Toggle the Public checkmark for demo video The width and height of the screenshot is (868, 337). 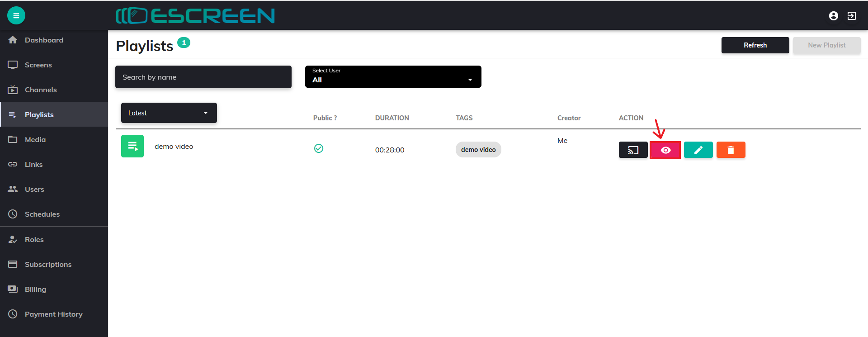pos(319,148)
